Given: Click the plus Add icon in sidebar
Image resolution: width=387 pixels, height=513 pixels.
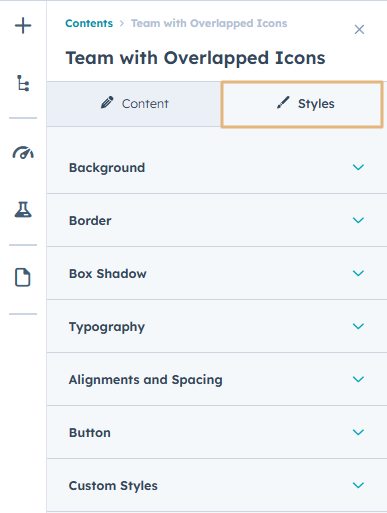Looking at the screenshot, I should [23, 26].
